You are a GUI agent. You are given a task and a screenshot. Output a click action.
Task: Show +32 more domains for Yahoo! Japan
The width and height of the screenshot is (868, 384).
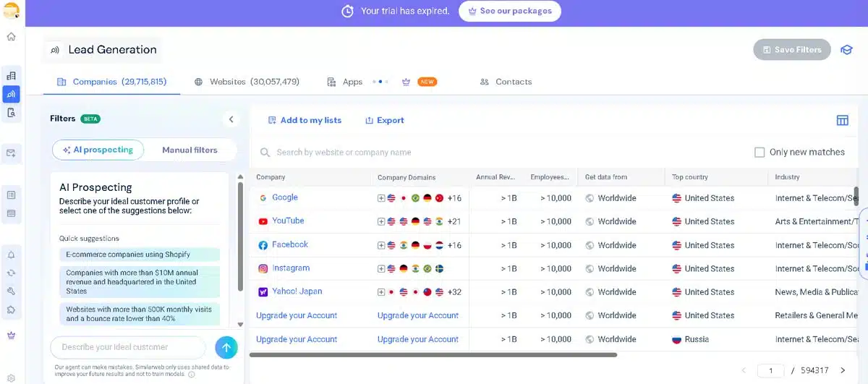[x=454, y=293]
